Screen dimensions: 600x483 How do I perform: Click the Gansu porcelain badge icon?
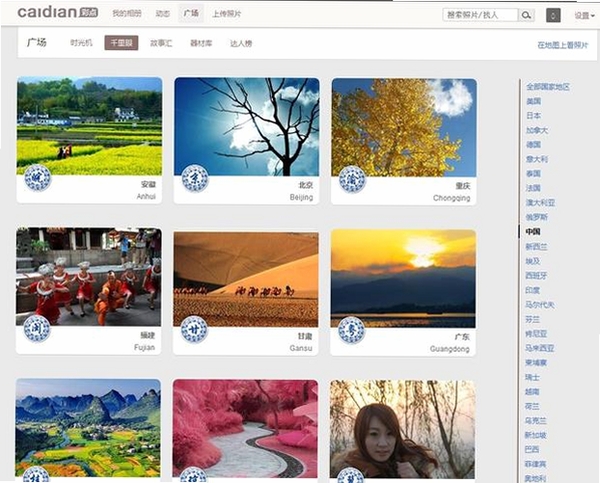click(194, 330)
